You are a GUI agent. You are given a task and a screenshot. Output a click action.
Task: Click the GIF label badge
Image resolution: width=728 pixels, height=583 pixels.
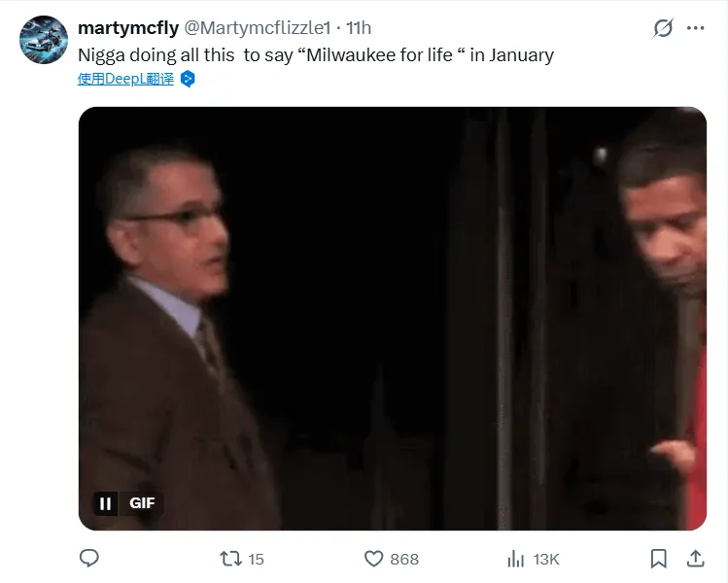pos(142,503)
